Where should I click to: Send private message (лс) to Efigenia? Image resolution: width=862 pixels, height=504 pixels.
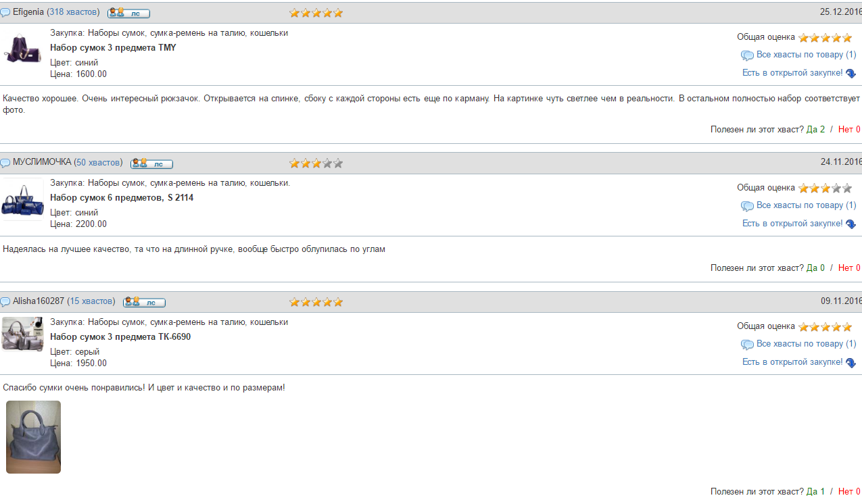128,13
